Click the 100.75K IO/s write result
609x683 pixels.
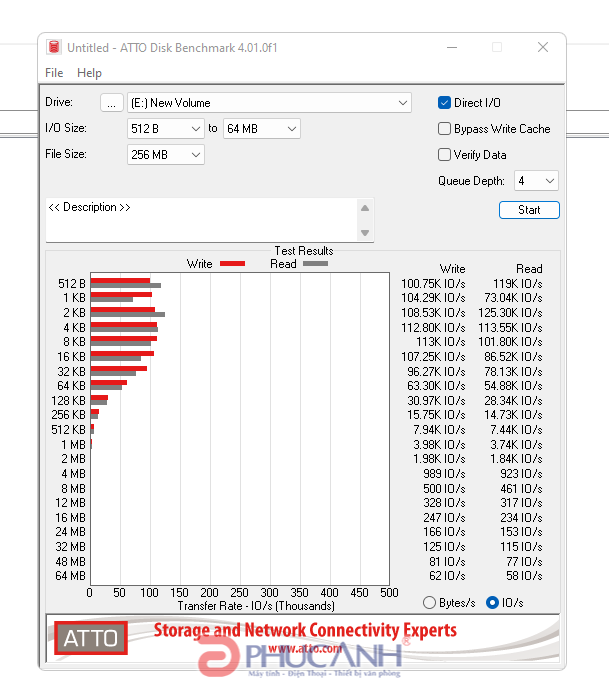pyautogui.click(x=433, y=284)
